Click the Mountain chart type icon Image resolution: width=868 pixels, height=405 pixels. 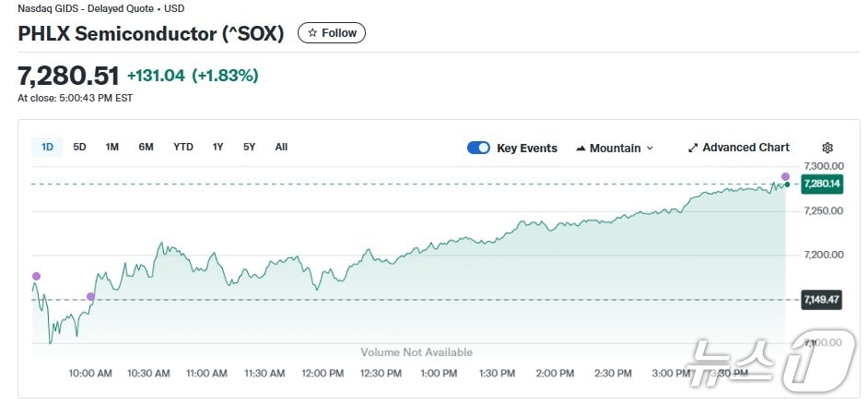pyautogui.click(x=581, y=149)
